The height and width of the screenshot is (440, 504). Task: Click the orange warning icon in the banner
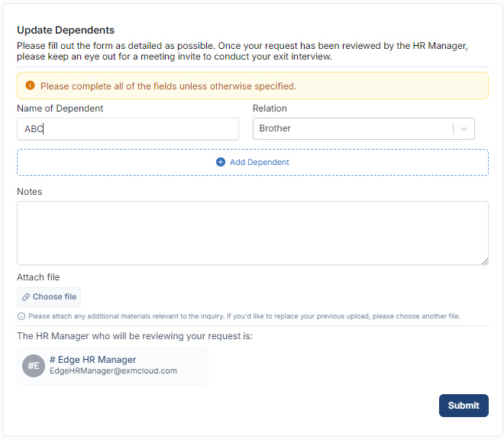coord(31,86)
